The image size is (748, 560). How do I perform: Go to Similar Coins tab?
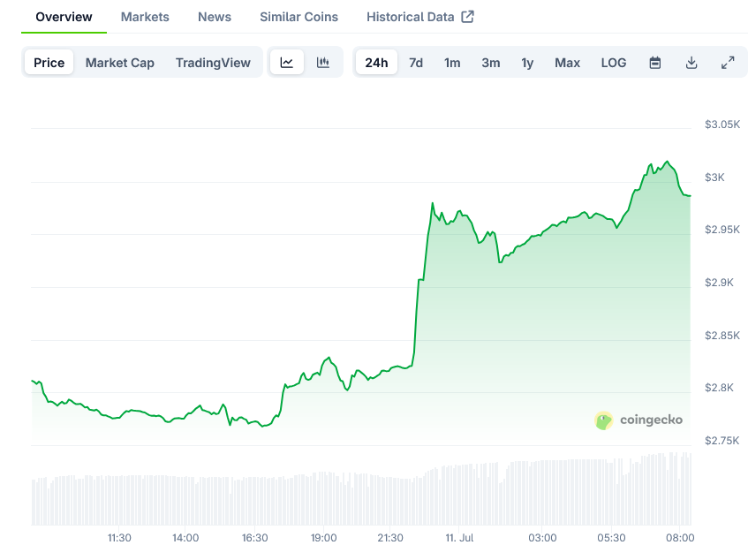(x=298, y=17)
